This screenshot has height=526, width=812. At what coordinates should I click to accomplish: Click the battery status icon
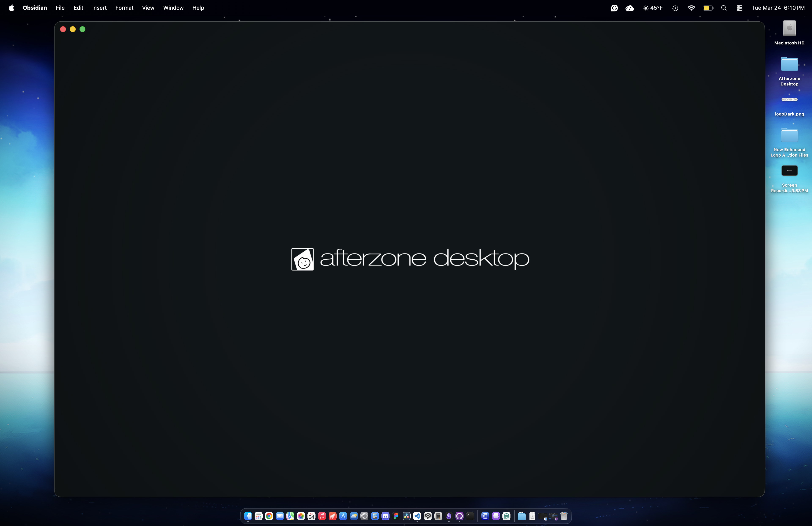pyautogui.click(x=708, y=8)
